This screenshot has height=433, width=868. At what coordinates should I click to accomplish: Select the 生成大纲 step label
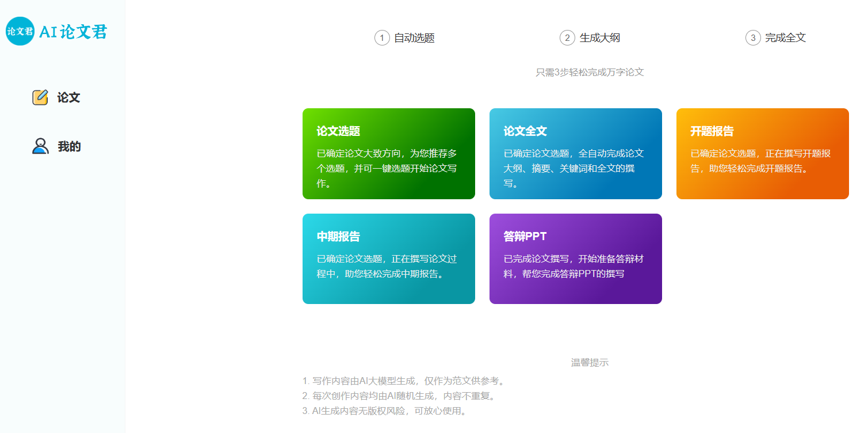coord(600,38)
